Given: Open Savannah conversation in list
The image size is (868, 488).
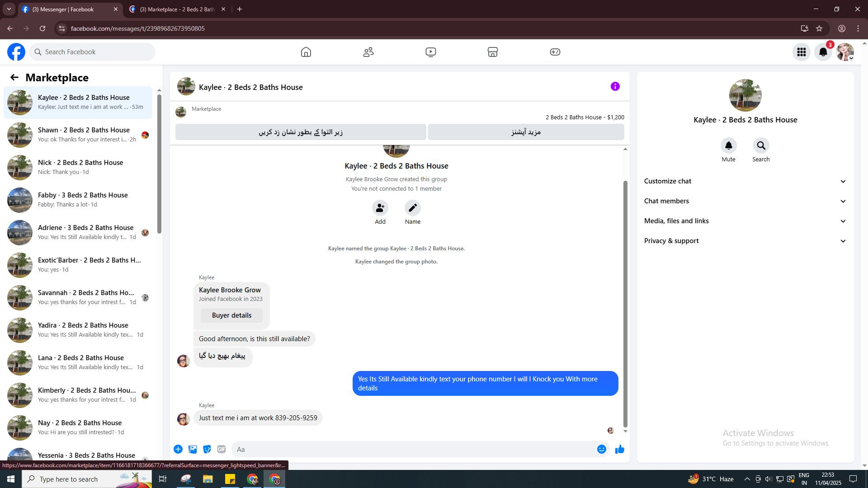Looking at the screenshot, I should (78, 298).
